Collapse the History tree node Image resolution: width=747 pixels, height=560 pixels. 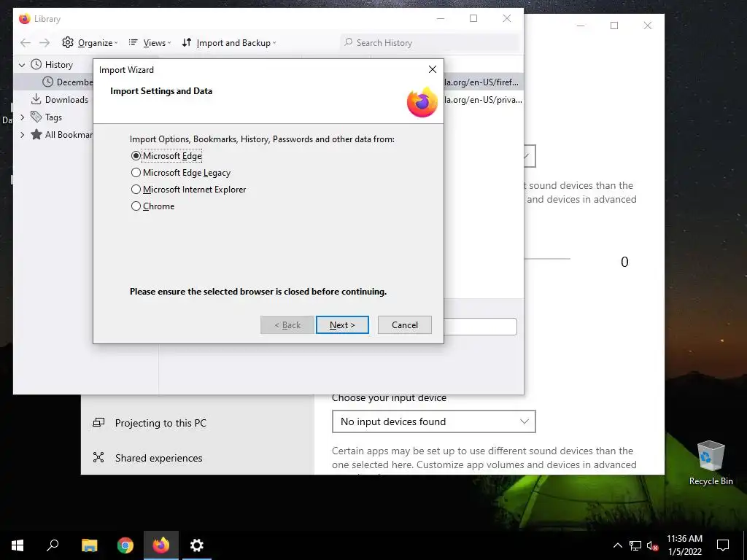[22, 65]
